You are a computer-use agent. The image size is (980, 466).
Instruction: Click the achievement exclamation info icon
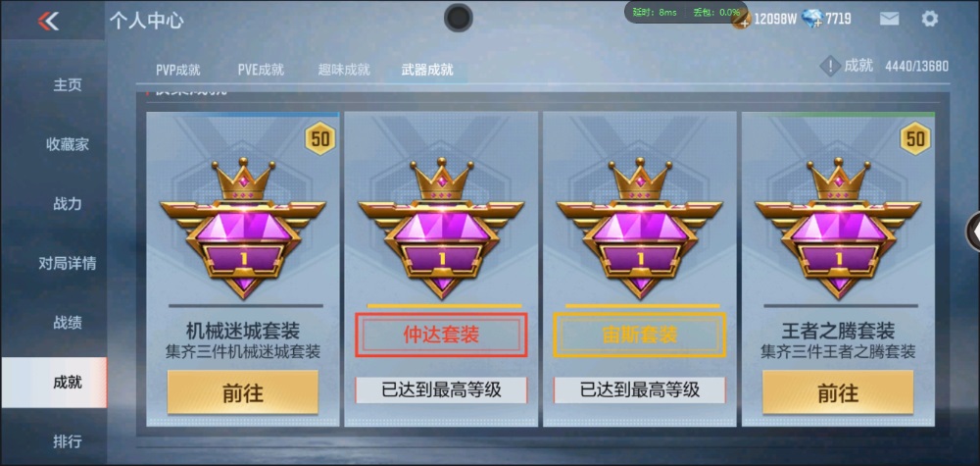tap(830, 66)
